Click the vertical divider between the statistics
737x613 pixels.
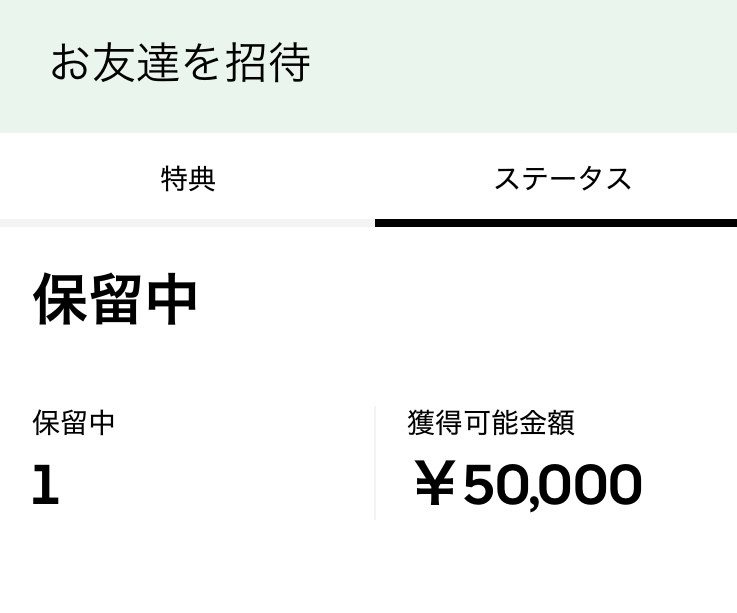pyautogui.click(x=375, y=462)
